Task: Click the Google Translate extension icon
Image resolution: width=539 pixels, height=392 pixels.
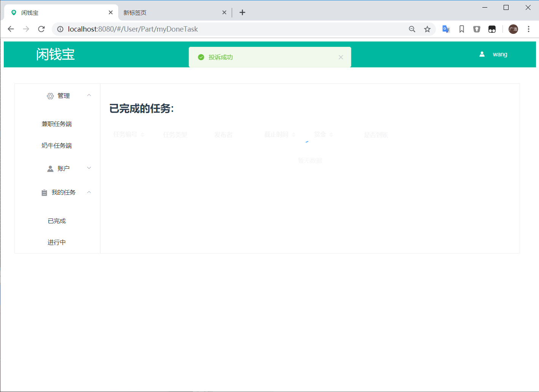Action: click(x=446, y=29)
